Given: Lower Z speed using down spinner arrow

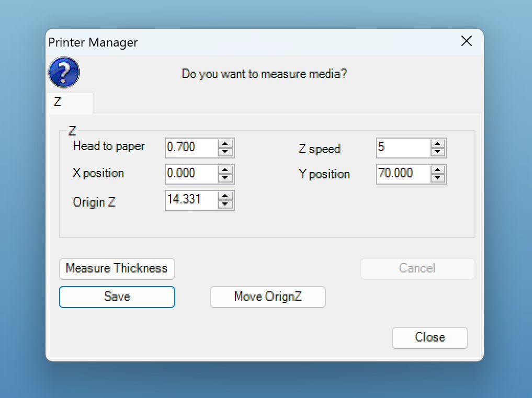Looking at the screenshot, I should [x=437, y=152].
